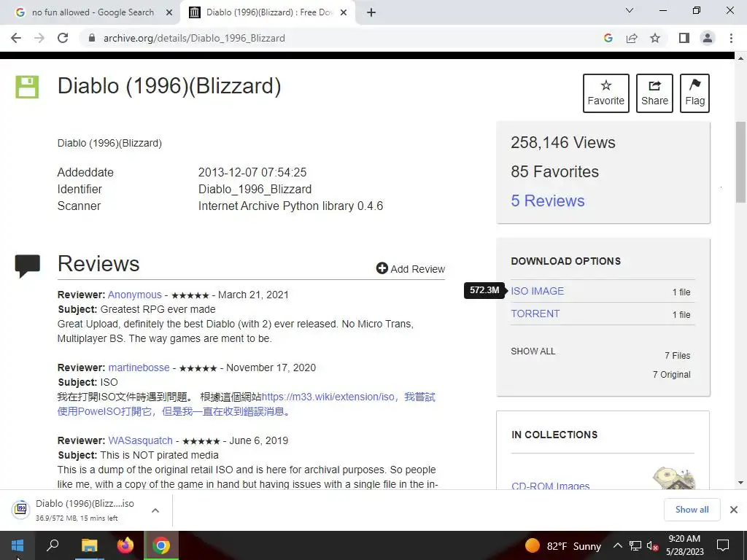Open the CD-ROM Images collection
Screen dimensions: 747x560
(550, 485)
